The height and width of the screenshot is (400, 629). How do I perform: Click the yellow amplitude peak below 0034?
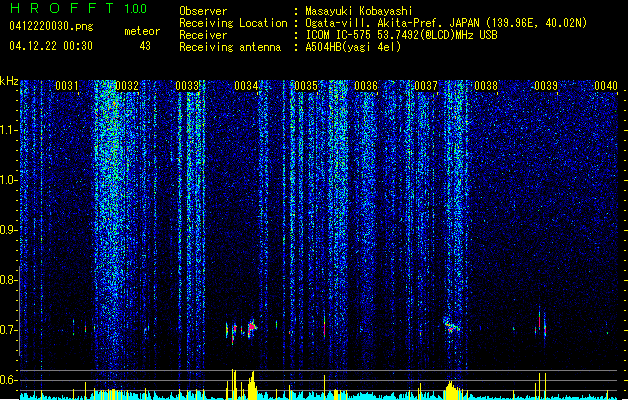(x=252, y=386)
